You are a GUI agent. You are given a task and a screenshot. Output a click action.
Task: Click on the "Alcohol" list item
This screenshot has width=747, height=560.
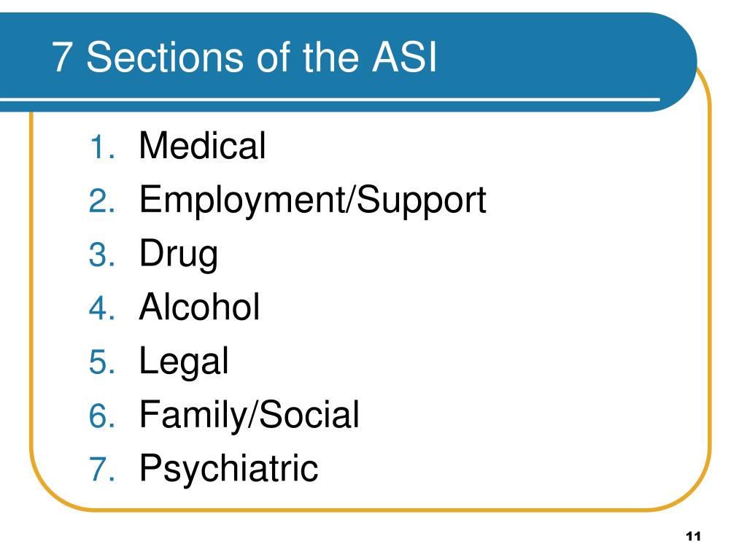click(200, 307)
